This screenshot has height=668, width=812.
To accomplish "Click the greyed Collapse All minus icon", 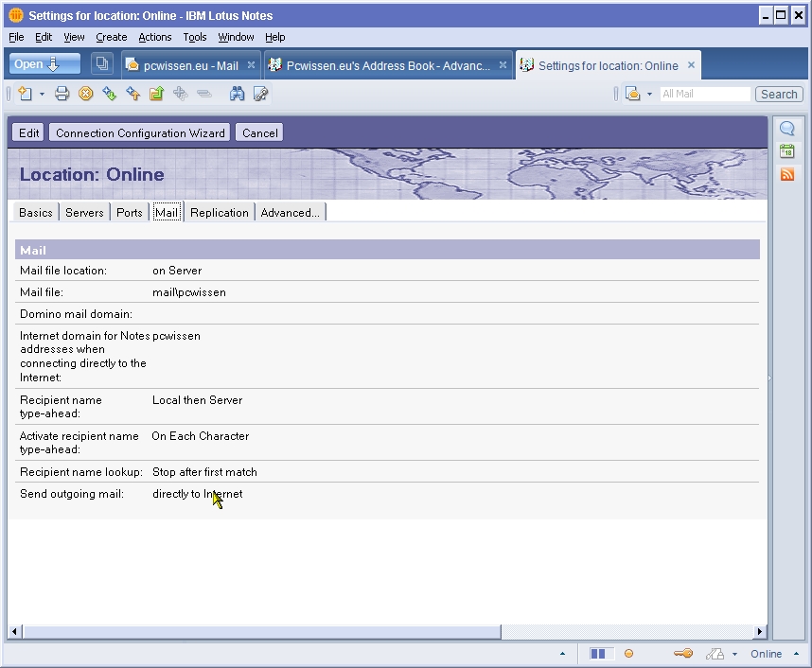I will click(x=204, y=94).
